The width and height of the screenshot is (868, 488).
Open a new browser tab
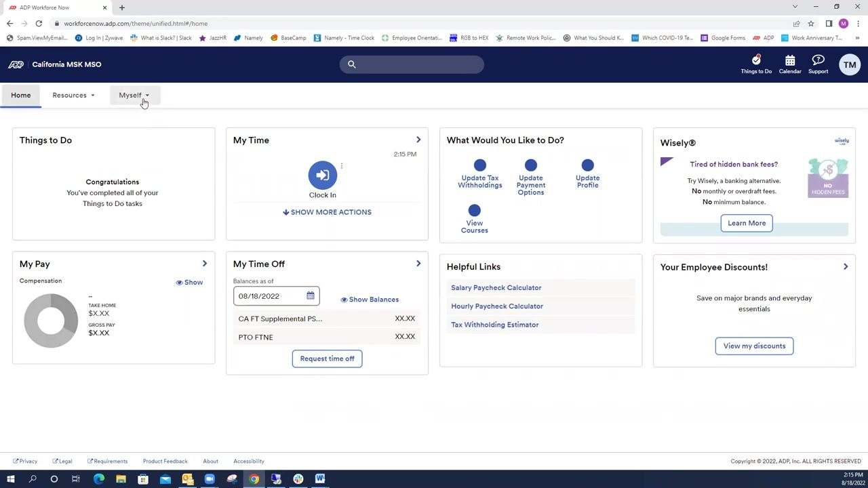click(x=122, y=7)
